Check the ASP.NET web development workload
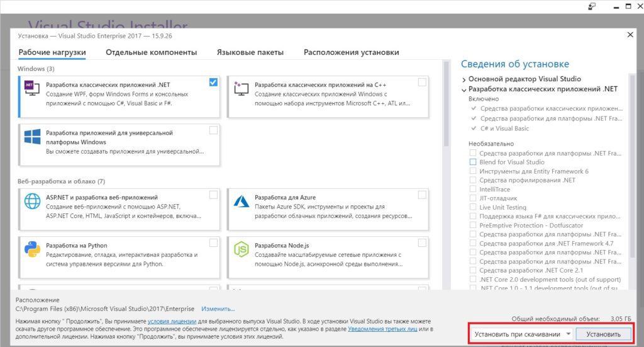Image resolution: width=644 pixels, height=347 pixels. pos(213,195)
